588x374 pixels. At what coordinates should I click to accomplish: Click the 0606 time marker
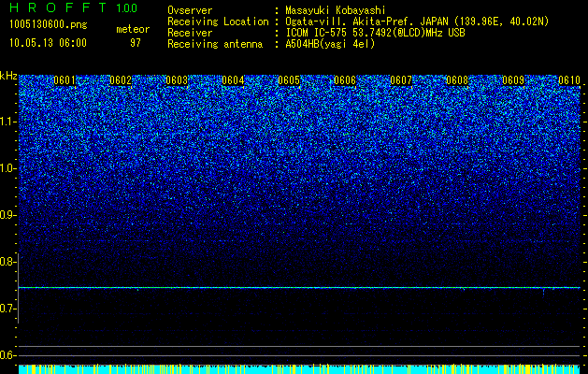pyautogui.click(x=345, y=80)
